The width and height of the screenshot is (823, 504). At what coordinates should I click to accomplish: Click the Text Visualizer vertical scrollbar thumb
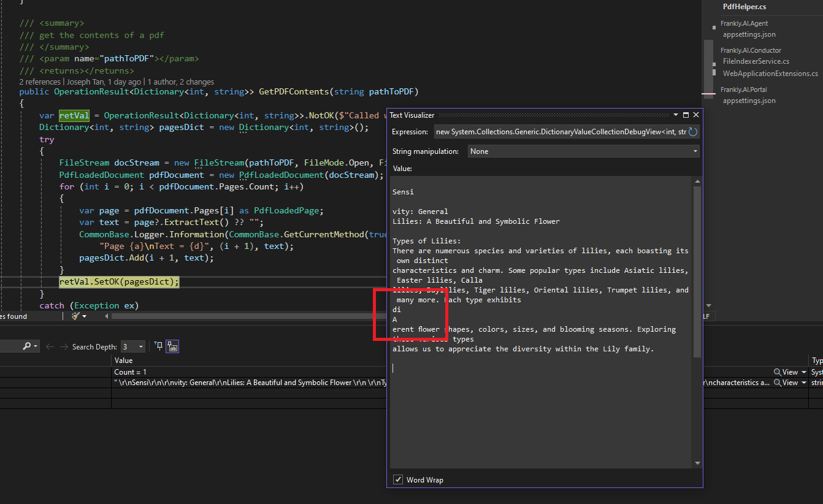click(697, 272)
